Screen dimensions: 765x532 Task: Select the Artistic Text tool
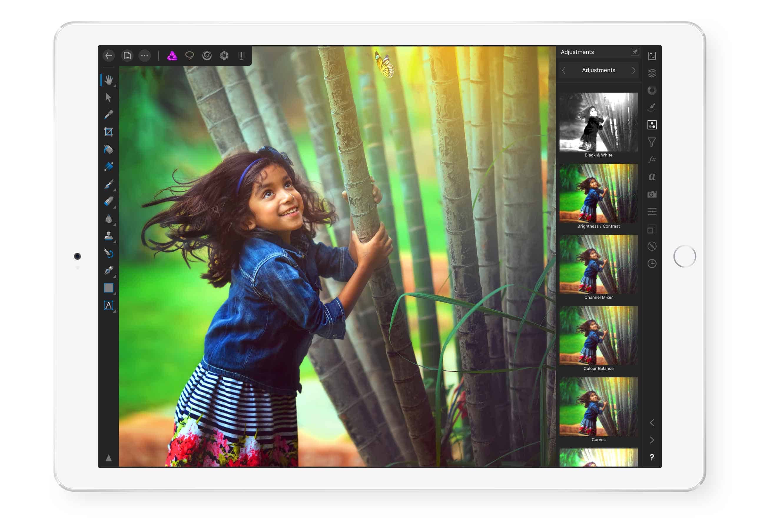(109, 305)
